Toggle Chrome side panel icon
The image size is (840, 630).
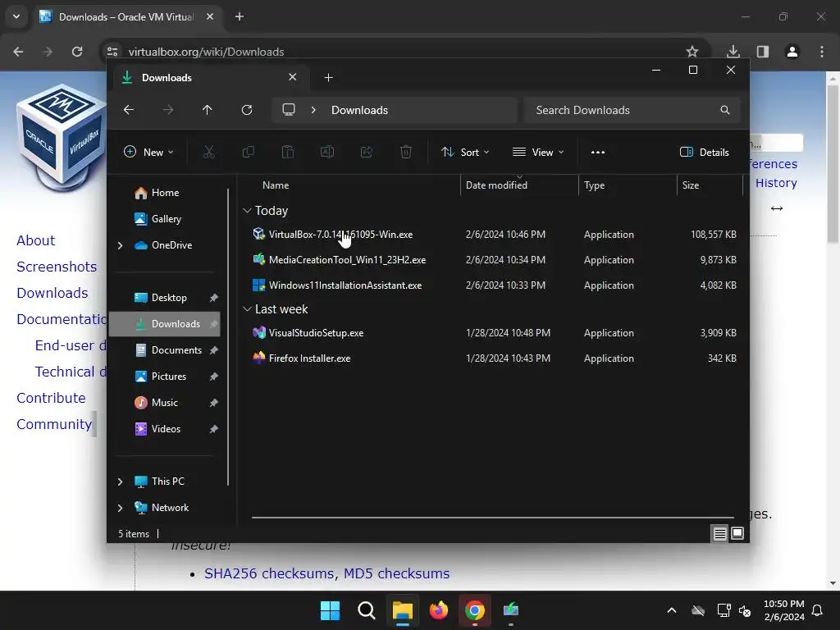coord(763,52)
